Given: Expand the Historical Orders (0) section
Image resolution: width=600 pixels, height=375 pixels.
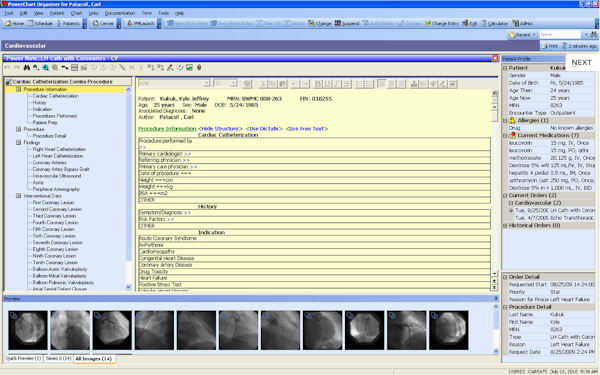Looking at the screenshot, I should [505, 225].
